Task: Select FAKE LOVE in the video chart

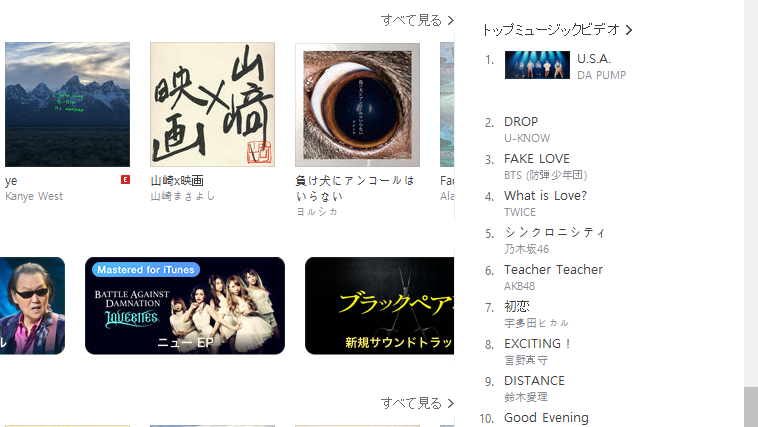Action: (545, 166)
